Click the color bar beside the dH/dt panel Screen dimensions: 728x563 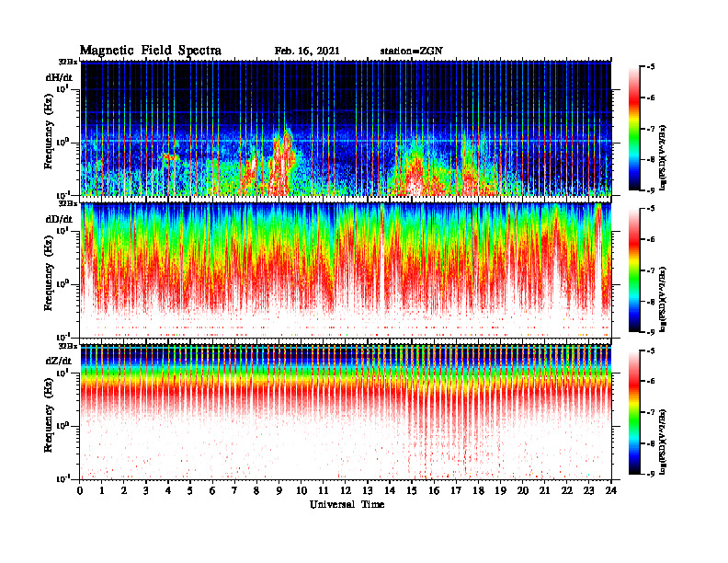[x=633, y=129]
